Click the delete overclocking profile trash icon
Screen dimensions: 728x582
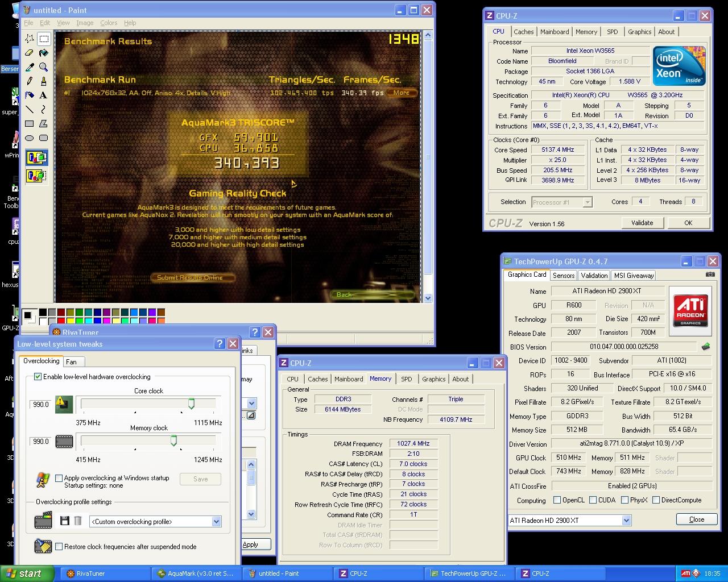[x=78, y=521]
